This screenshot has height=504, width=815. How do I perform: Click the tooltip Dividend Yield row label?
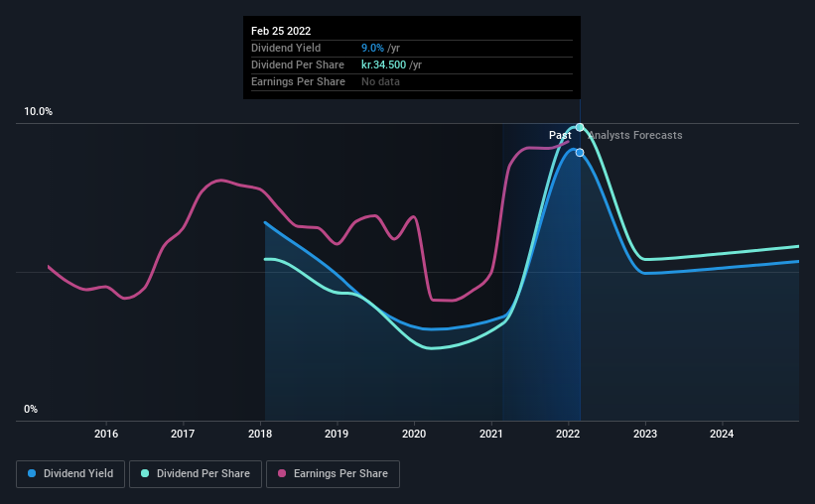286,48
